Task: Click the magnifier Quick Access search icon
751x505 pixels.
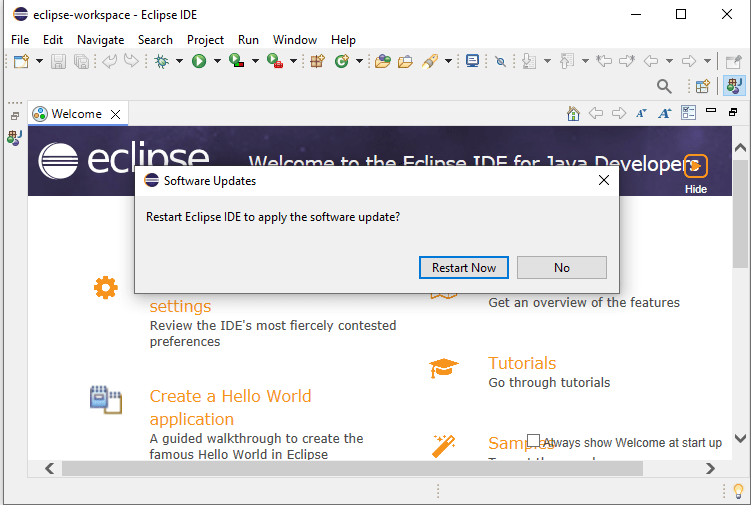Action: click(x=664, y=86)
